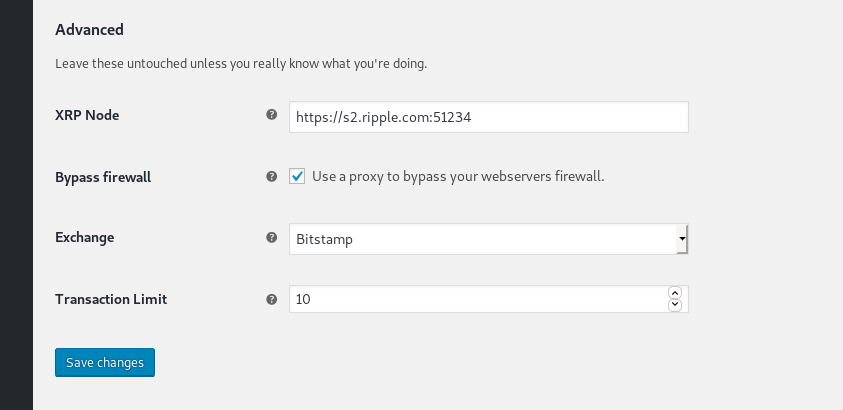The image size is (843, 410).
Task: Open the Exchange dropdown showing Bitstamp
Action: pyautogui.click(x=482, y=239)
